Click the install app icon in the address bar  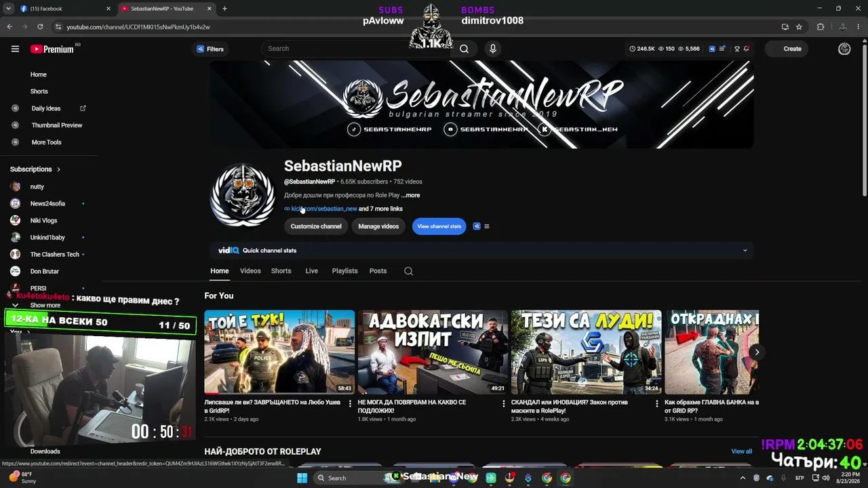pos(785,27)
